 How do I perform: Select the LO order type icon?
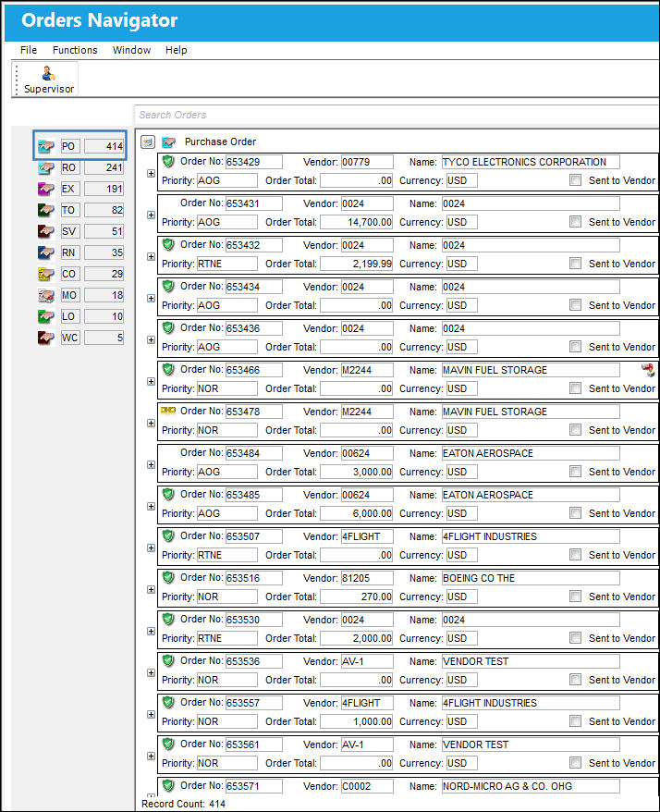click(x=46, y=316)
